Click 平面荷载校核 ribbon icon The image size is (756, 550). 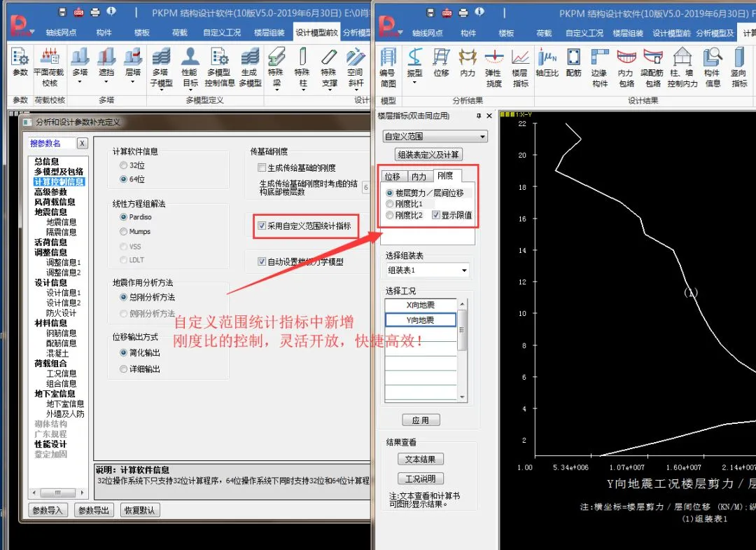[49, 67]
